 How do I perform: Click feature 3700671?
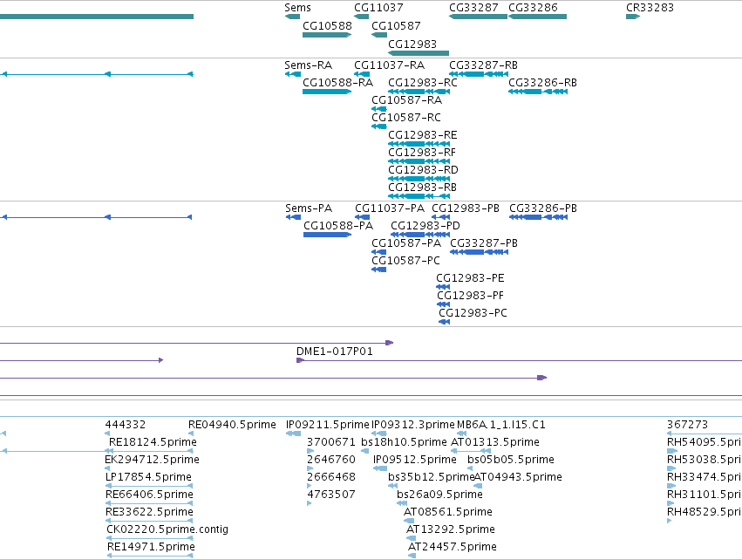(310, 451)
